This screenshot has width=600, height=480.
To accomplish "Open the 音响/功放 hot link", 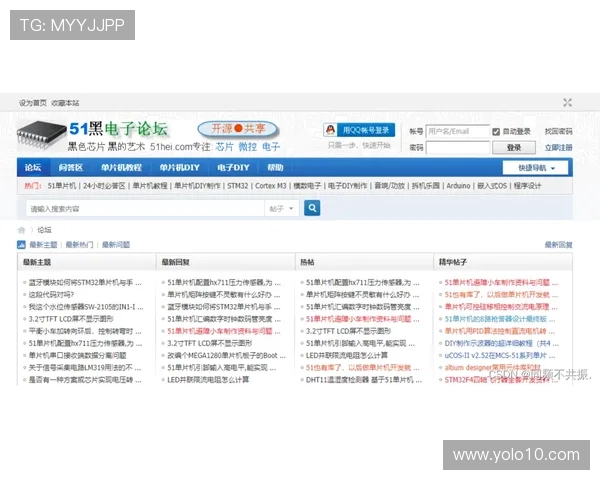I will (389, 186).
